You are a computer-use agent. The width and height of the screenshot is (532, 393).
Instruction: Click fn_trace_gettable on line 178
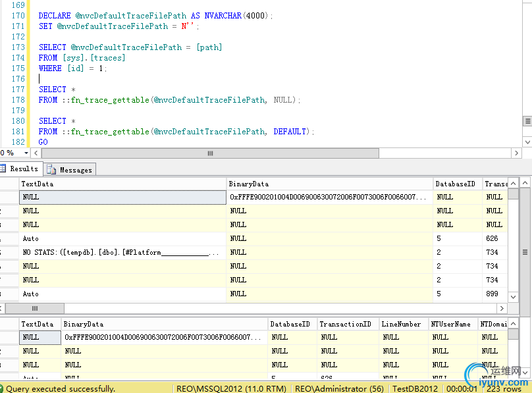coord(110,100)
